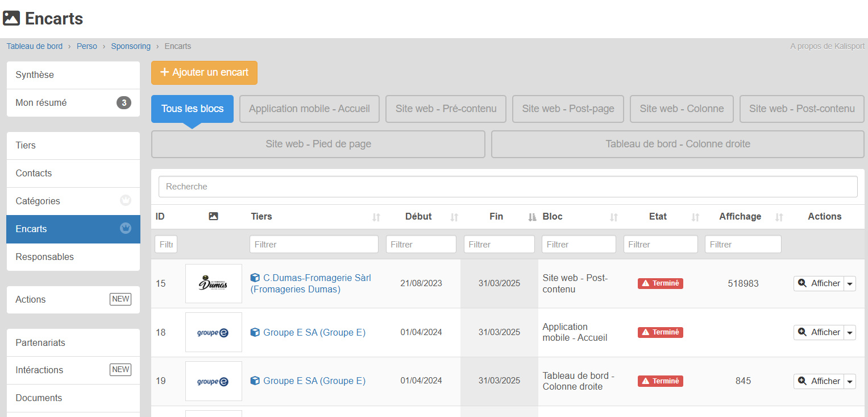Click Ajouter un encart button
The image size is (868, 417).
coord(204,73)
